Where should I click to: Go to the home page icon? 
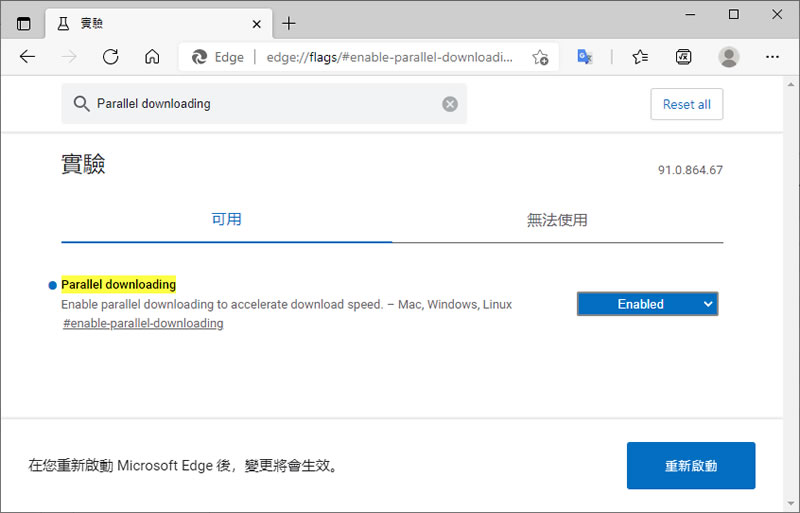(152, 57)
